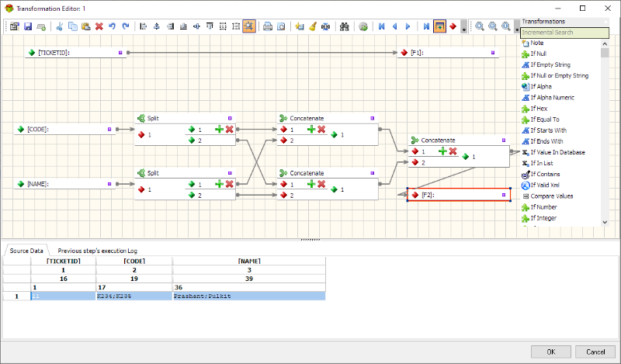This screenshot has height=364, width=621.
Task: Click the Cut scissors icon
Action: tap(60, 26)
